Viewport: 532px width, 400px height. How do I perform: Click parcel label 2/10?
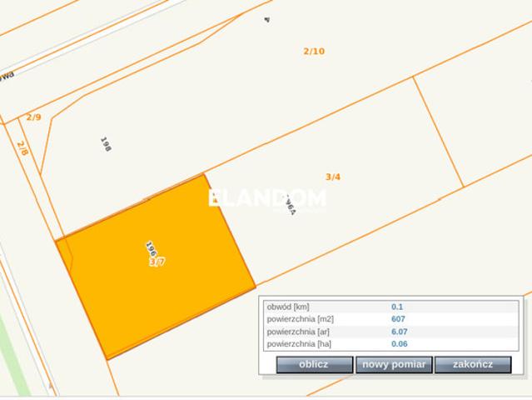point(314,51)
